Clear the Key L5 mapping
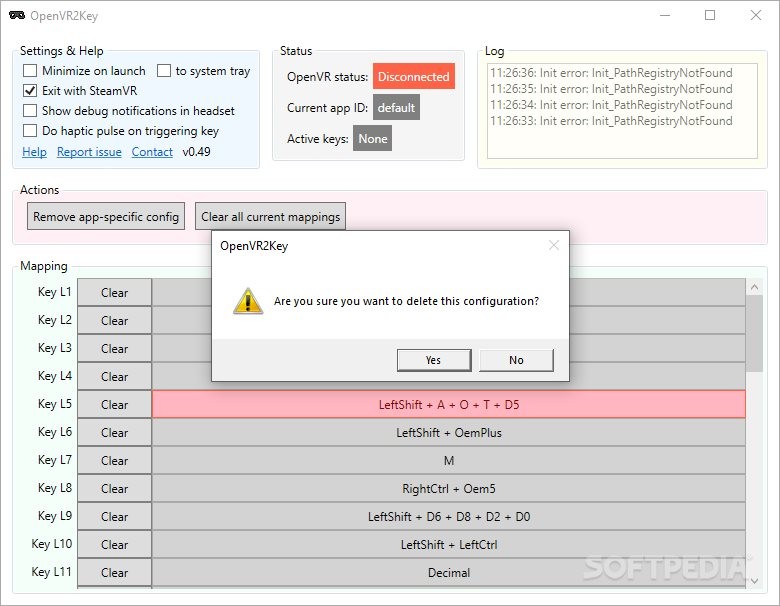This screenshot has height=606, width=780. pos(114,404)
